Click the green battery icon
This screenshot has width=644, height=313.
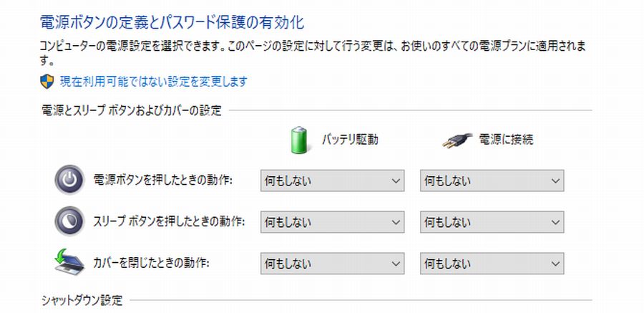click(x=298, y=140)
